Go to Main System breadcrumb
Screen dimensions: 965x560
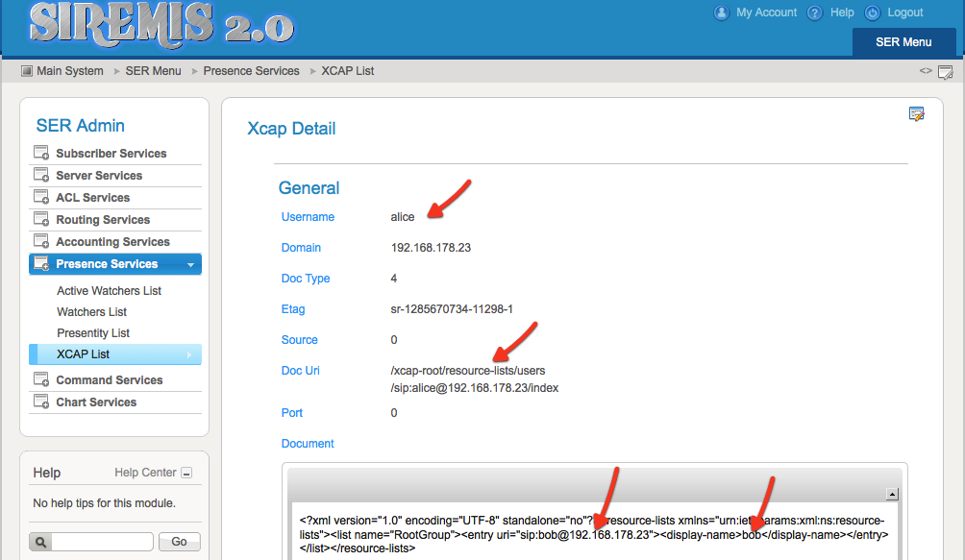[69, 71]
